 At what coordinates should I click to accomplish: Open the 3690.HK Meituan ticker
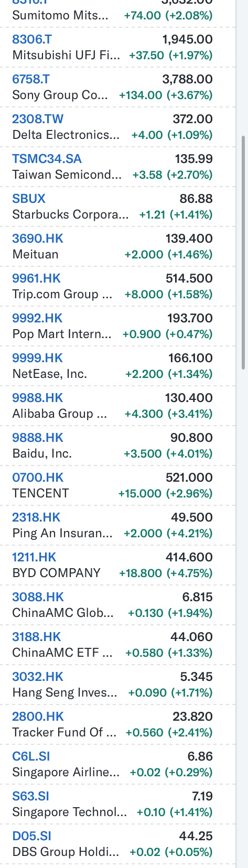point(38,238)
